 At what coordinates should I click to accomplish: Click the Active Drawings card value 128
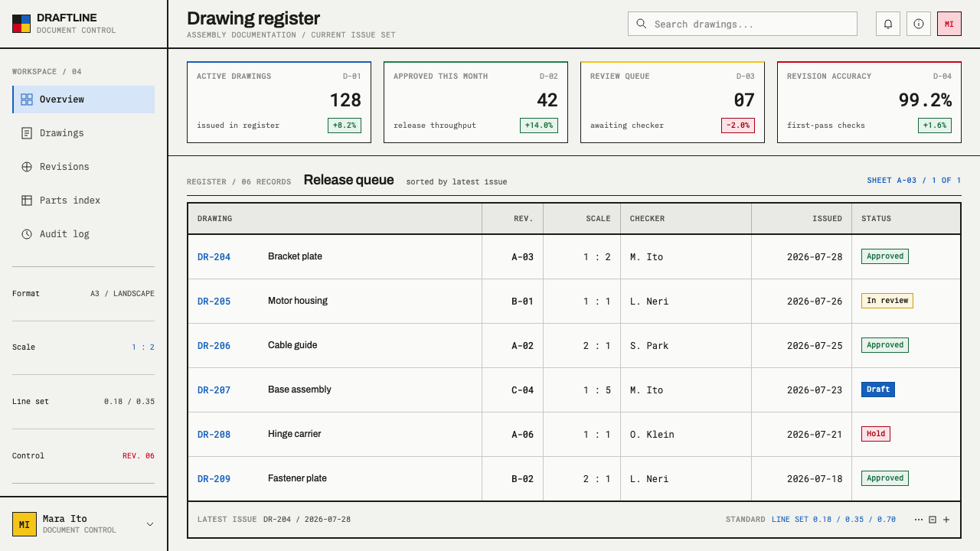coord(345,100)
